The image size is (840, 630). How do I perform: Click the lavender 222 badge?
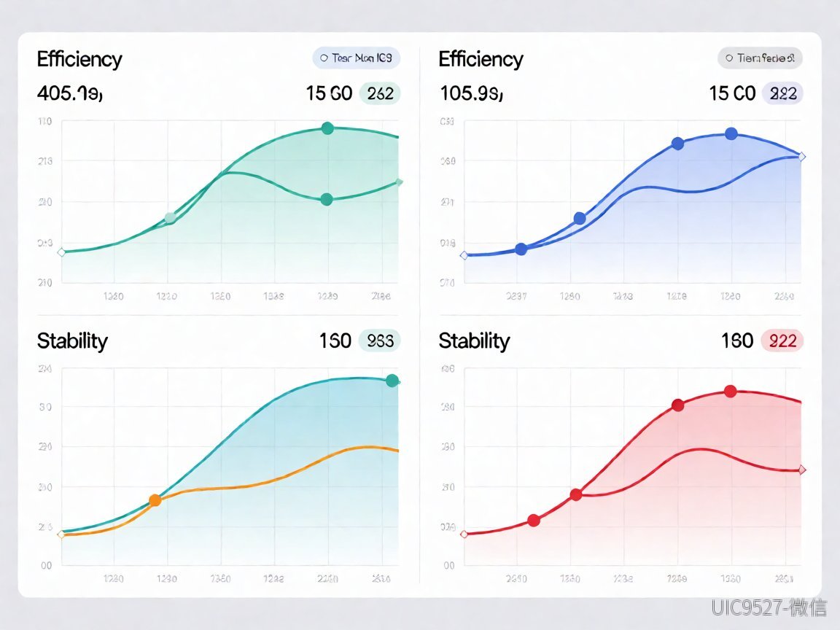(x=782, y=93)
